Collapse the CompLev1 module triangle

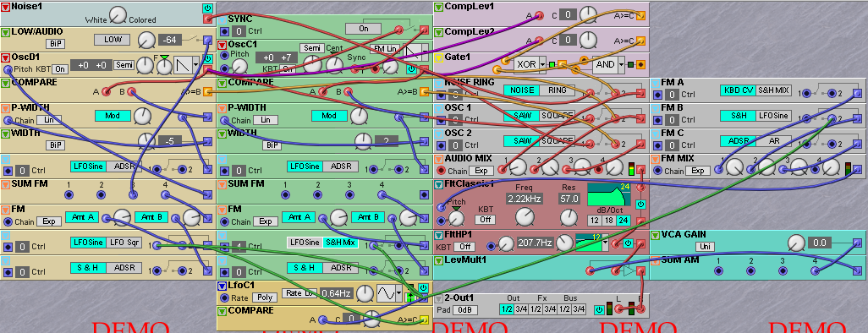[438, 8]
